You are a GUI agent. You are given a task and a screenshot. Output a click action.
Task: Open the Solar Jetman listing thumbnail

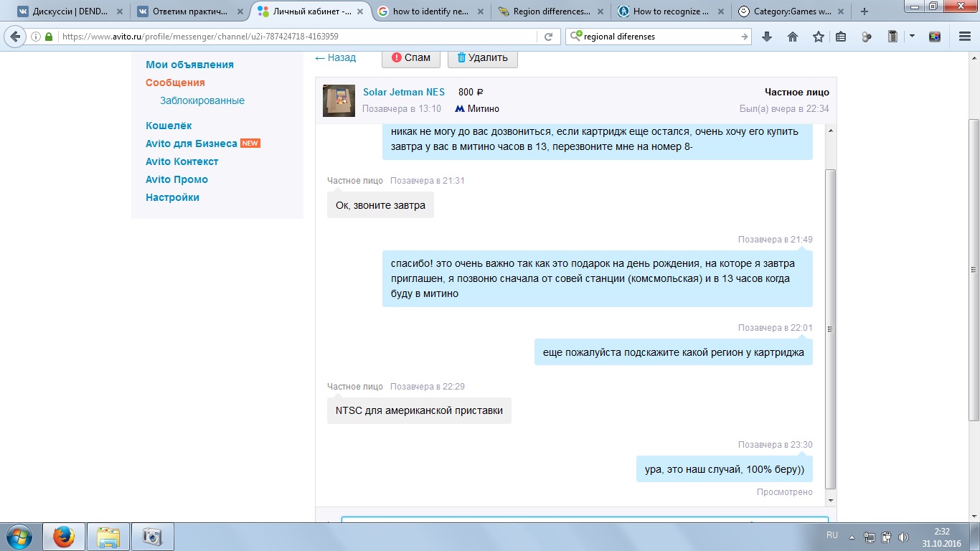(339, 100)
